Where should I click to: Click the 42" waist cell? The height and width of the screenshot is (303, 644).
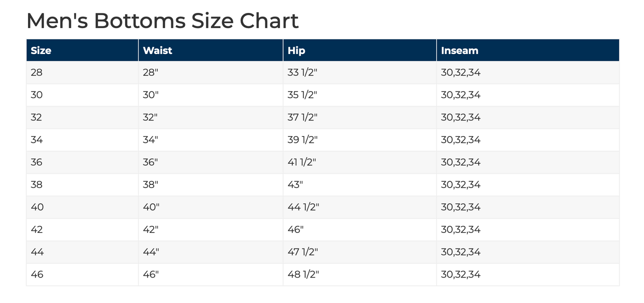coord(151,229)
